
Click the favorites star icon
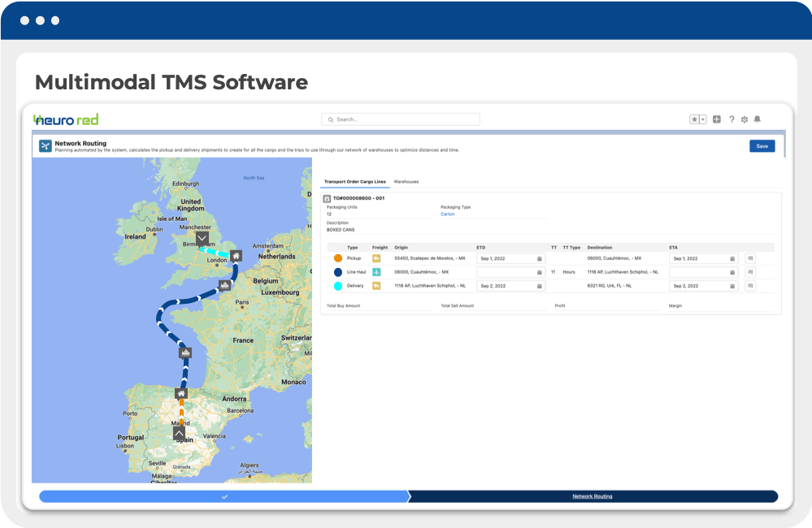pos(695,119)
